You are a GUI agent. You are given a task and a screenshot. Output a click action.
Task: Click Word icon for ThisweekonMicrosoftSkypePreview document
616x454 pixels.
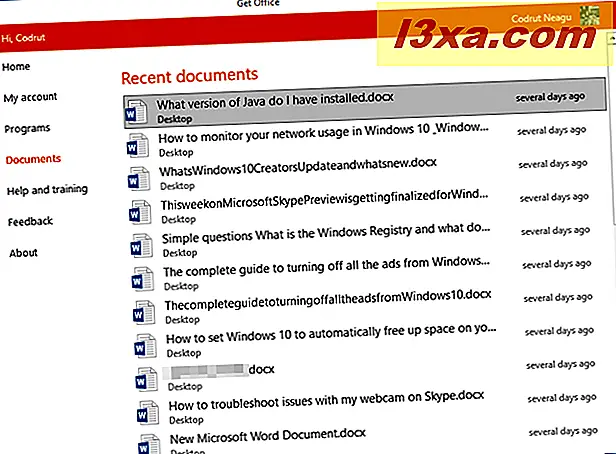(x=140, y=212)
